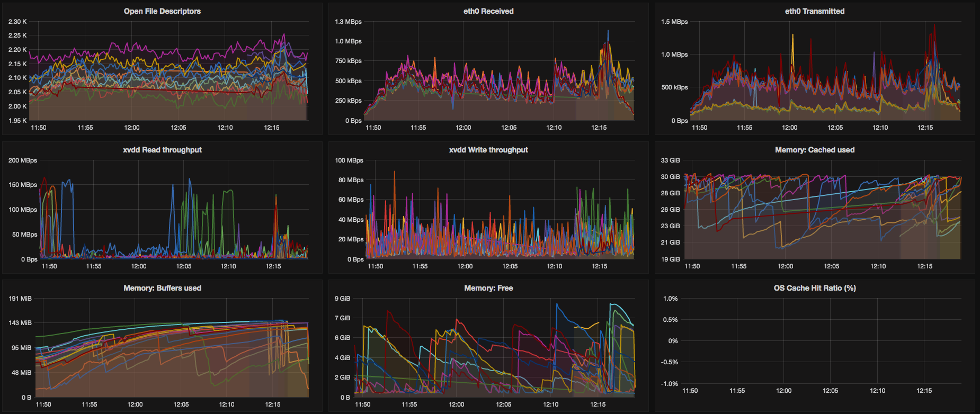Click the 33 GiB axis label
980x414 pixels.
click(670, 160)
